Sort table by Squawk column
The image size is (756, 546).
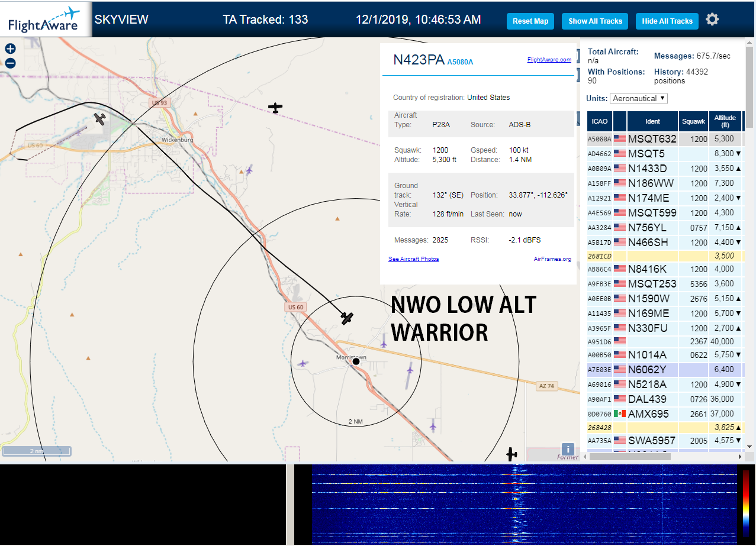(693, 121)
